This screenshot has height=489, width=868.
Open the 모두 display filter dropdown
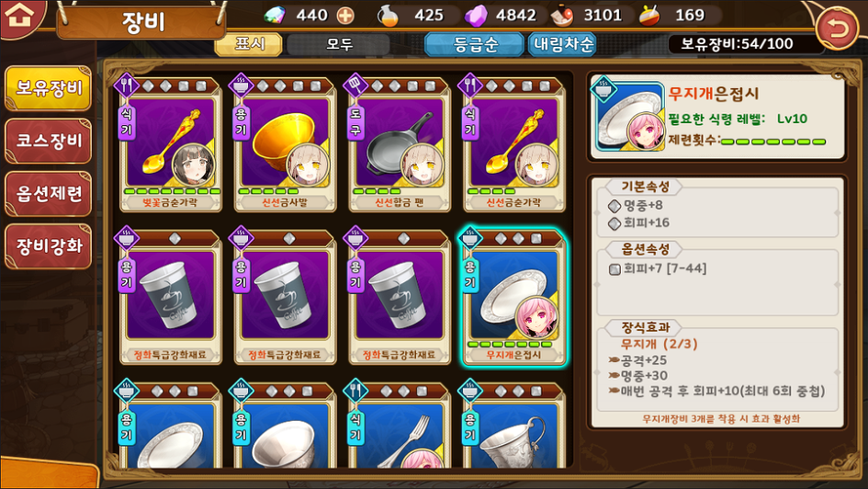[339, 44]
